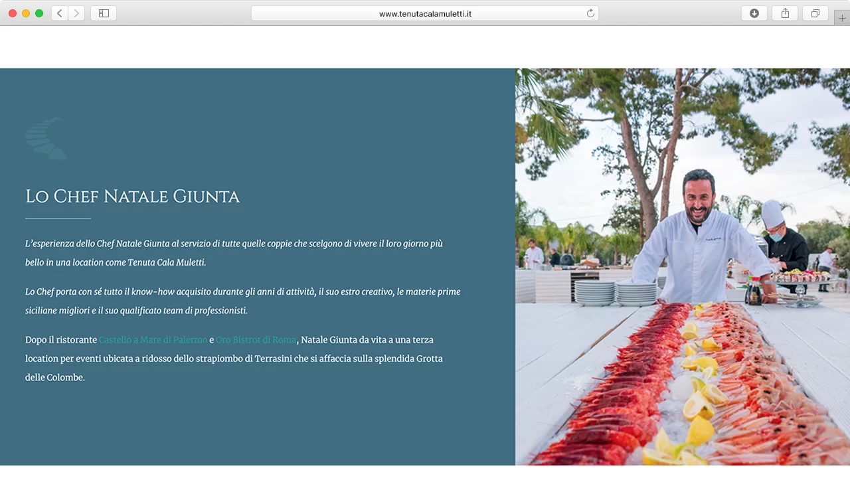Go back with the Safari back arrow
The width and height of the screenshot is (850, 504).
click(x=59, y=13)
